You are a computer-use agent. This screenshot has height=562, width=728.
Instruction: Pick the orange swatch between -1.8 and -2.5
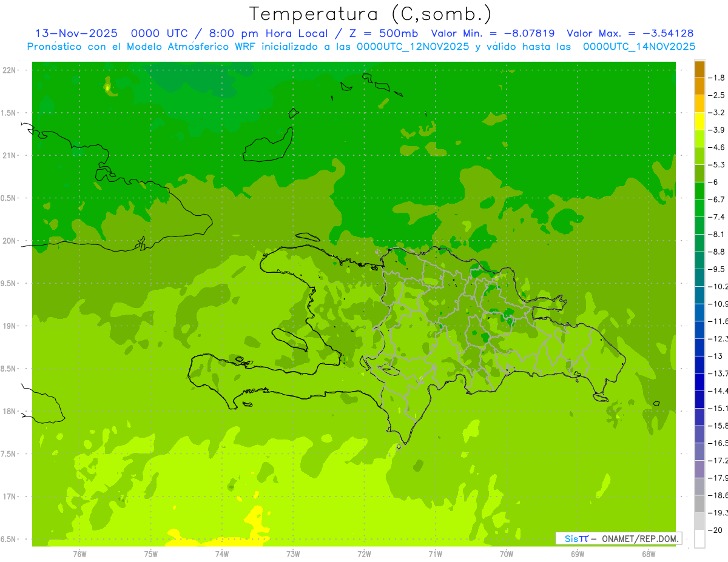(x=699, y=86)
